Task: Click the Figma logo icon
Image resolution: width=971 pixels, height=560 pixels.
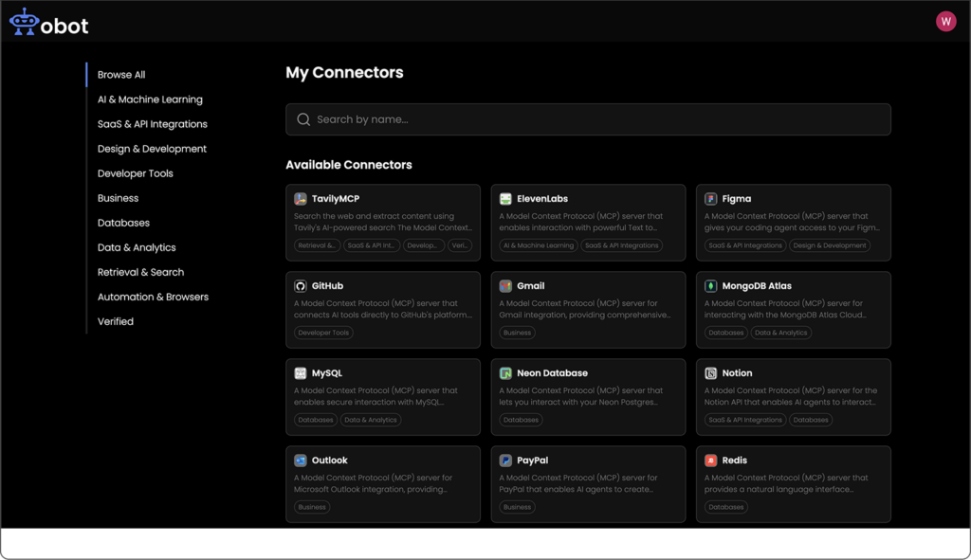Action: pyautogui.click(x=711, y=199)
